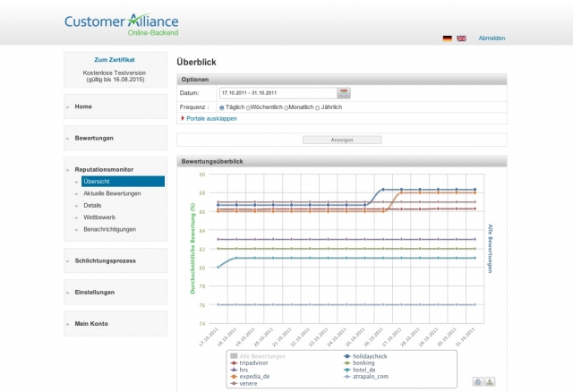Expand the Bewertungen menu section
This screenshot has height=392, width=573.
pyautogui.click(x=115, y=138)
